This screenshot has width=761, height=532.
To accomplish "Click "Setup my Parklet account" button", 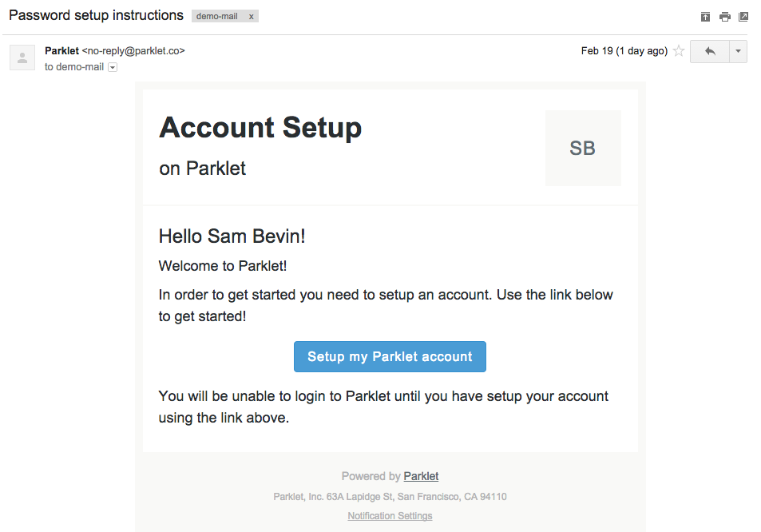I will coord(390,357).
